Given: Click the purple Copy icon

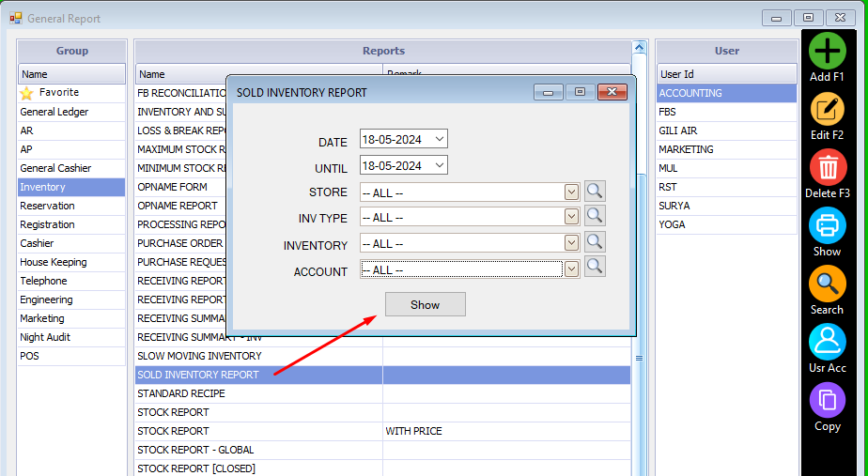Looking at the screenshot, I should 828,400.
